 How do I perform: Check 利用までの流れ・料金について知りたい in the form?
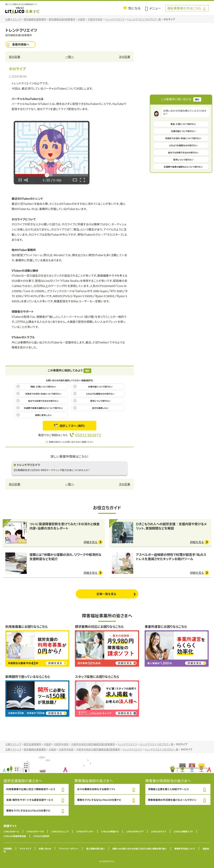click(41, 394)
